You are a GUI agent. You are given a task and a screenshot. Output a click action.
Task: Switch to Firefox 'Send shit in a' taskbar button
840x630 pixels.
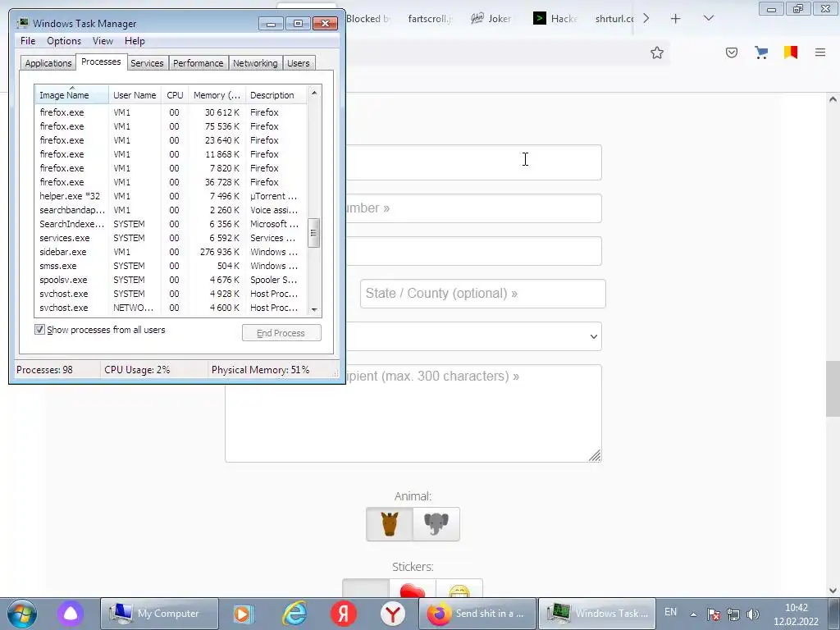[477, 614]
